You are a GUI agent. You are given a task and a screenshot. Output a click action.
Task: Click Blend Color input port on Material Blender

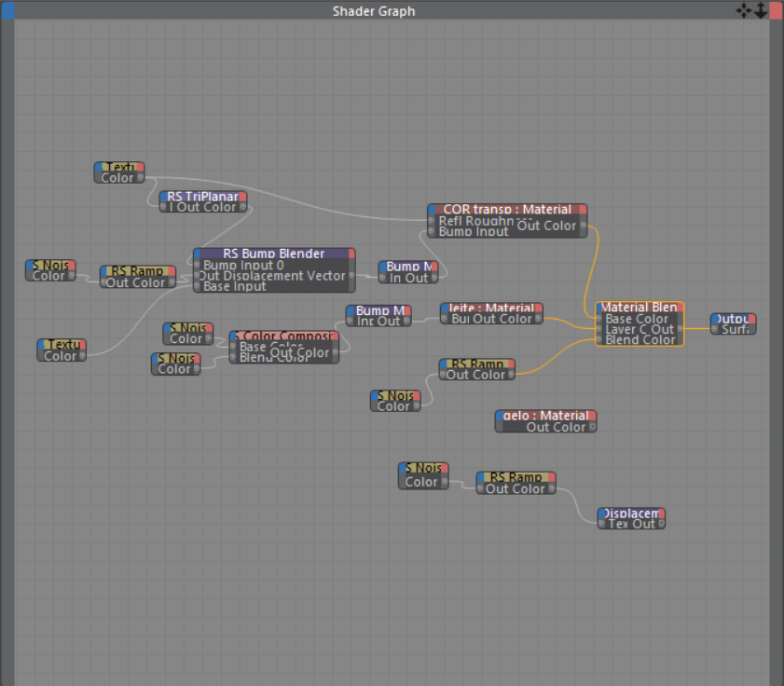(x=599, y=339)
